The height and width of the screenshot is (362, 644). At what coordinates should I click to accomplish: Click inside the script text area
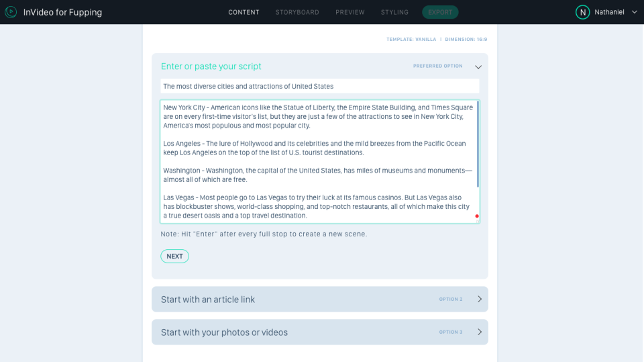(315, 161)
